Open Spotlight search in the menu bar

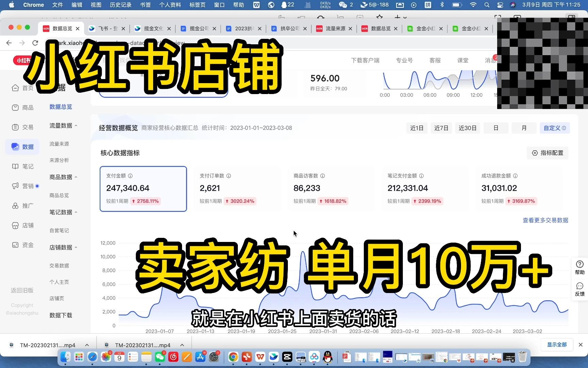pyautogui.click(x=487, y=5)
